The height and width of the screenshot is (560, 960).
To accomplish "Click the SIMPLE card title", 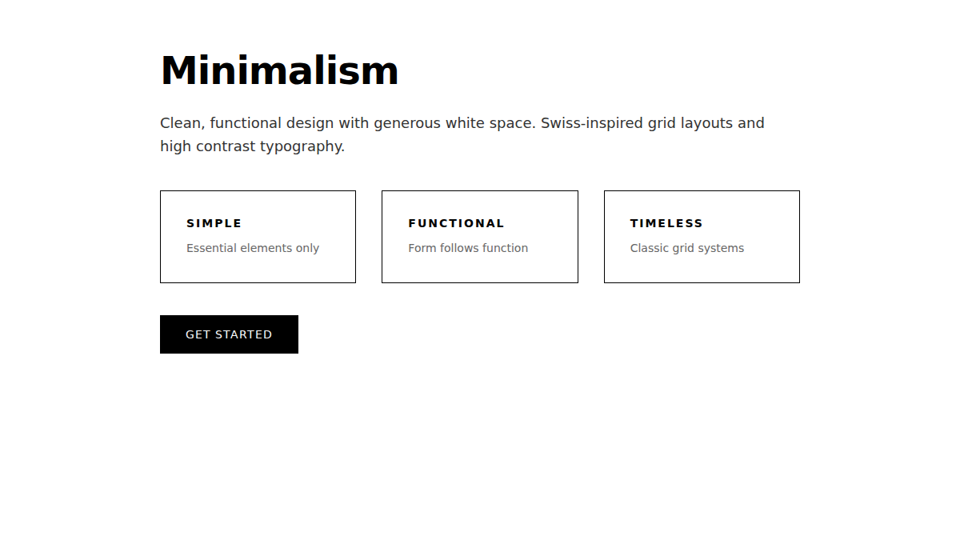I will 214,223.
